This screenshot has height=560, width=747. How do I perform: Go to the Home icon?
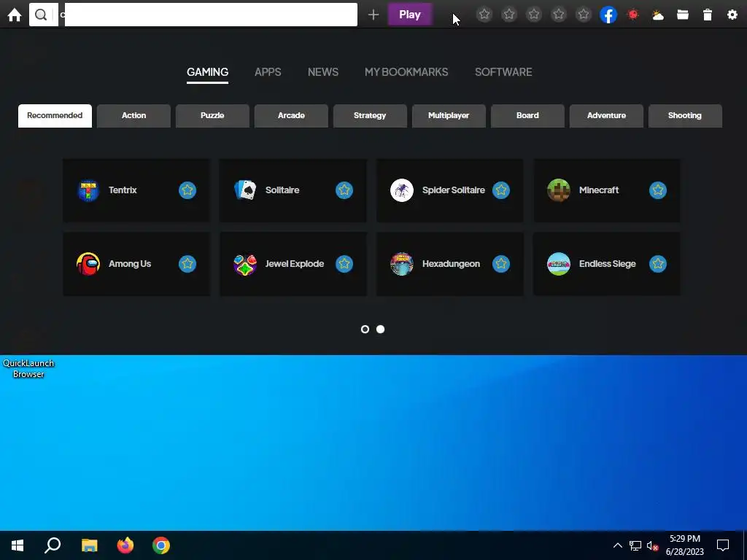click(x=15, y=15)
